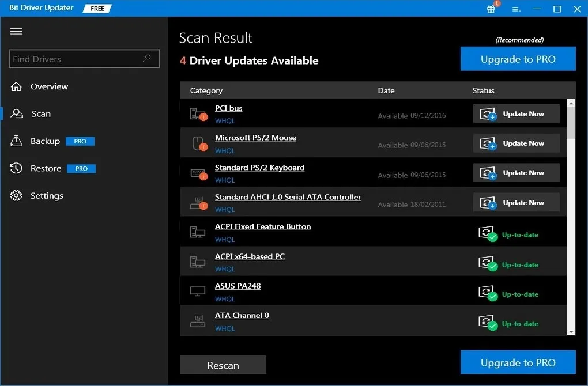Click the Backup icon in the sidebar

coord(15,141)
